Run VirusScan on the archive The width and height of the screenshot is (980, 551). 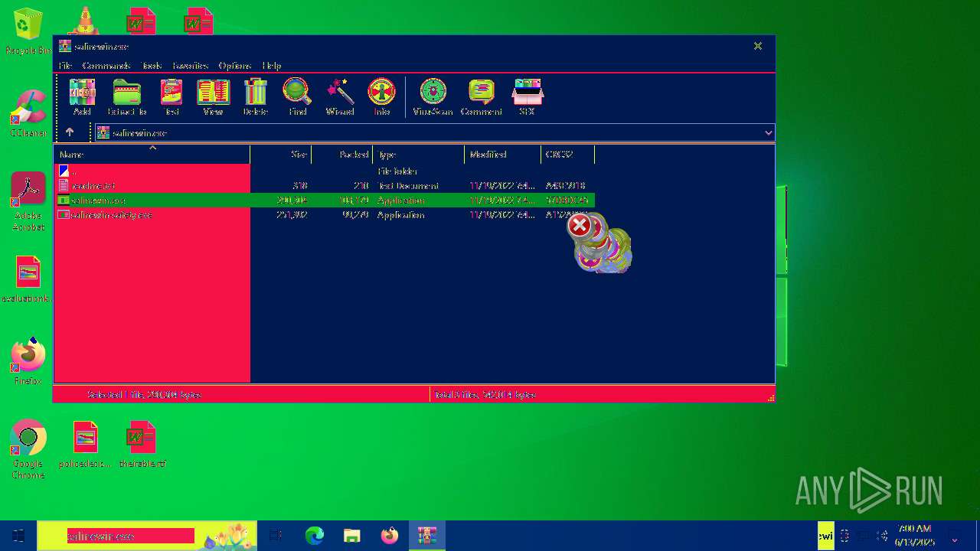(433, 96)
